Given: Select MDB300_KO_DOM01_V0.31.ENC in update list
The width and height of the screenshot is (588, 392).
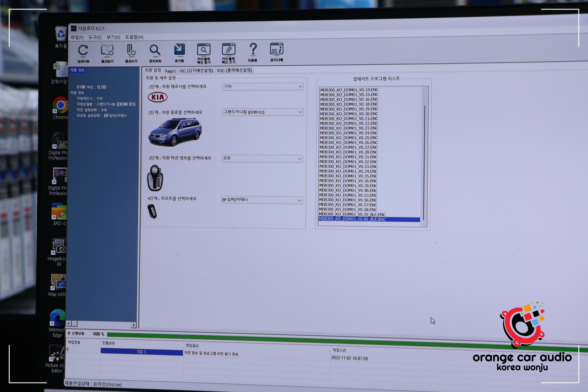Looking at the screenshot, I should coord(348,157).
